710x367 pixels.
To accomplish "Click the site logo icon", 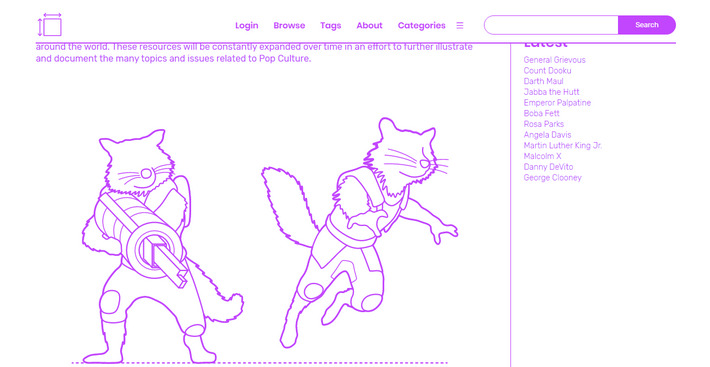I will pyautogui.click(x=50, y=25).
